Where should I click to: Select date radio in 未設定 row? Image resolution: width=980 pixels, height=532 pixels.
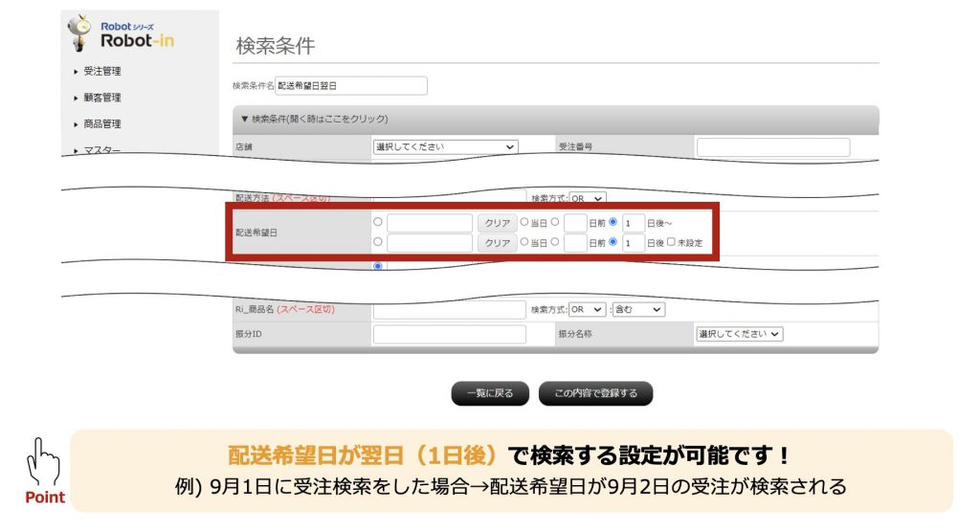(377, 241)
